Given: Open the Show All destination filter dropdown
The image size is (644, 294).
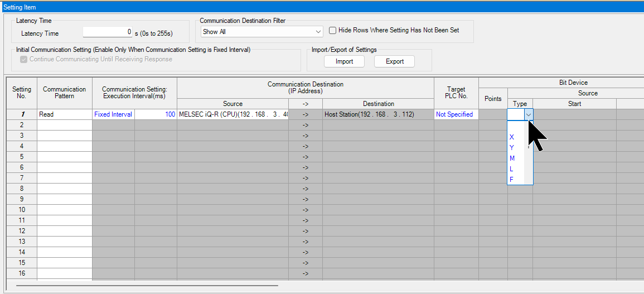Looking at the screenshot, I should click(x=262, y=32).
